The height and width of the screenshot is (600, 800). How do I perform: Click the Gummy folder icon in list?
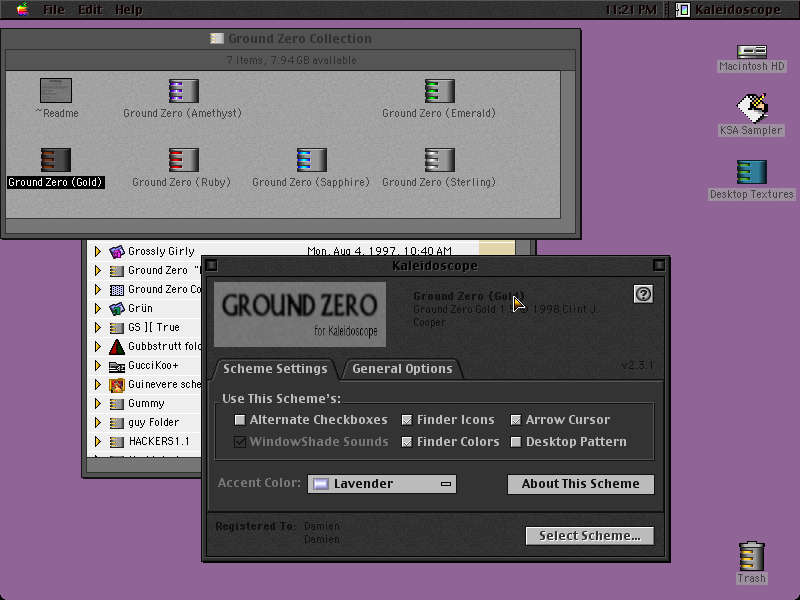117,404
